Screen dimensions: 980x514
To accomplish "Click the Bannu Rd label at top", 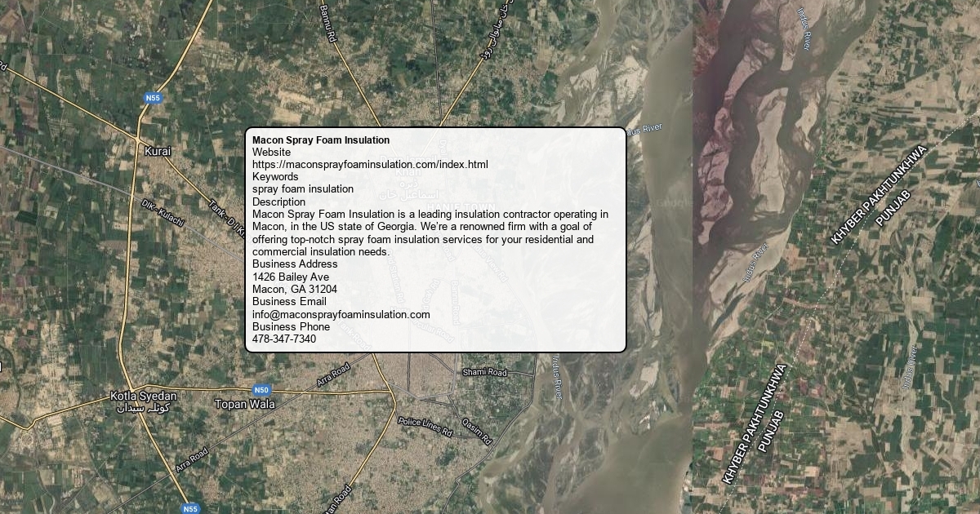I will pos(327,22).
